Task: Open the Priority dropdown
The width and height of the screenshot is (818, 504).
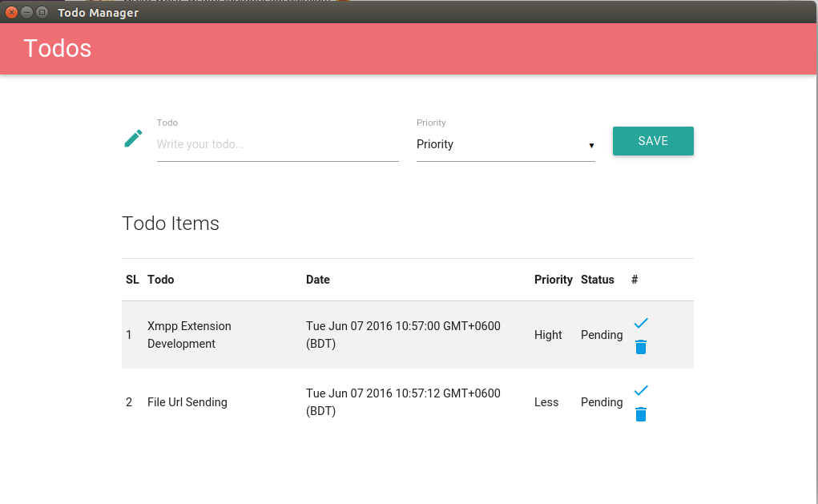Action: pos(506,144)
